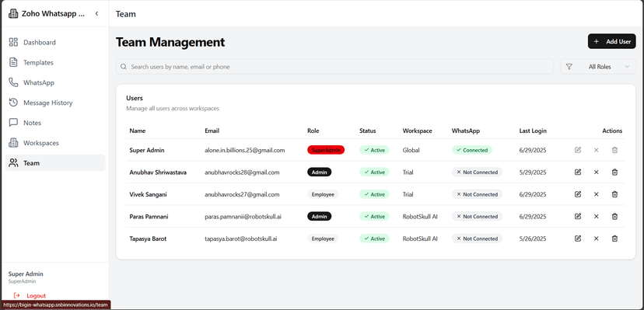Open the All Roles filter dropdown

point(598,67)
